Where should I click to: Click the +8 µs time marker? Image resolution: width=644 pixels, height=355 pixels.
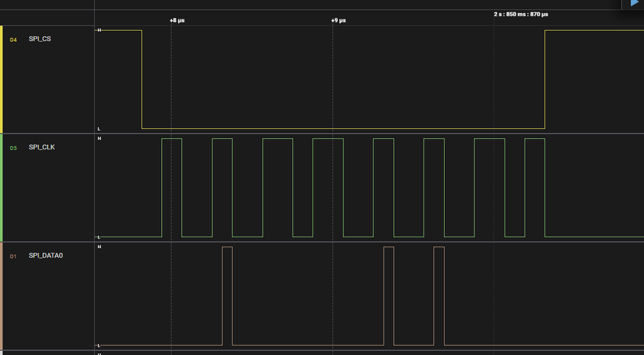177,20
